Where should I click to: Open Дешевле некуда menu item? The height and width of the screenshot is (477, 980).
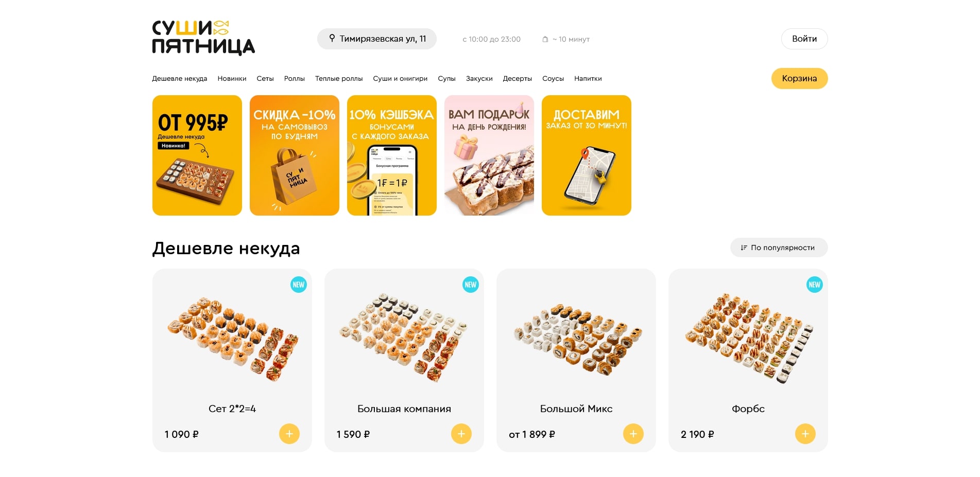(180, 79)
